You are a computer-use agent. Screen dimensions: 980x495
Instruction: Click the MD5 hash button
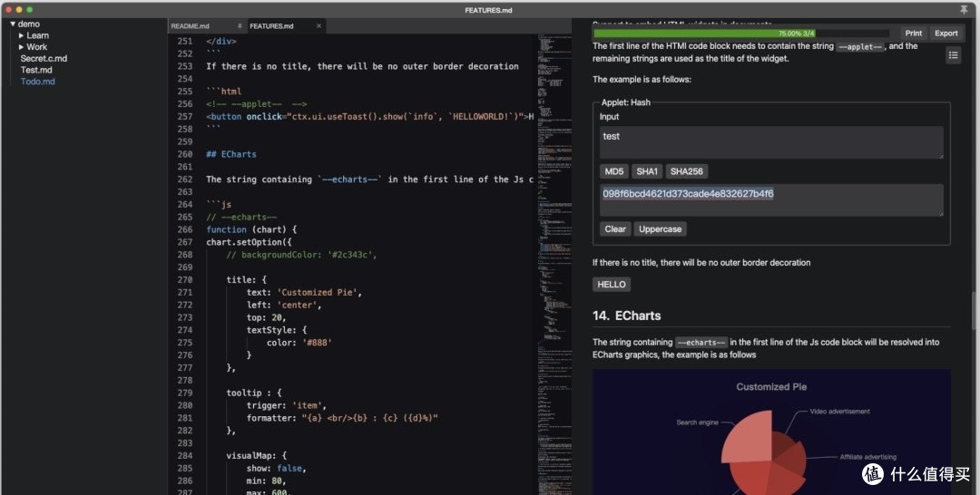point(614,171)
